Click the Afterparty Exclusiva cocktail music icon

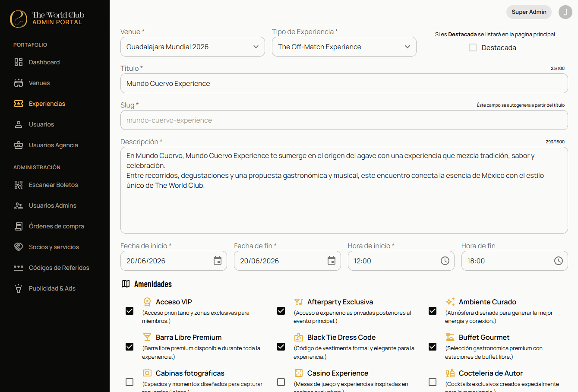(x=299, y=302)
